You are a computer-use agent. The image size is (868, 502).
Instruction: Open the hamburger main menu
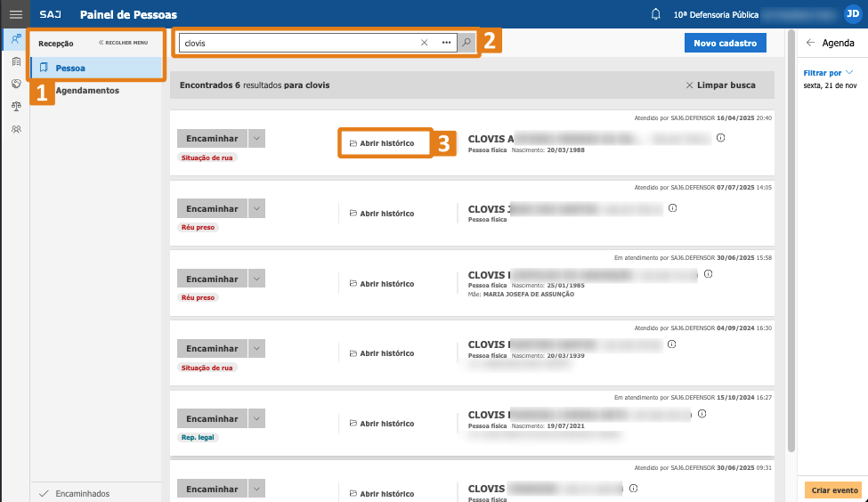click(x=15, y=14)
